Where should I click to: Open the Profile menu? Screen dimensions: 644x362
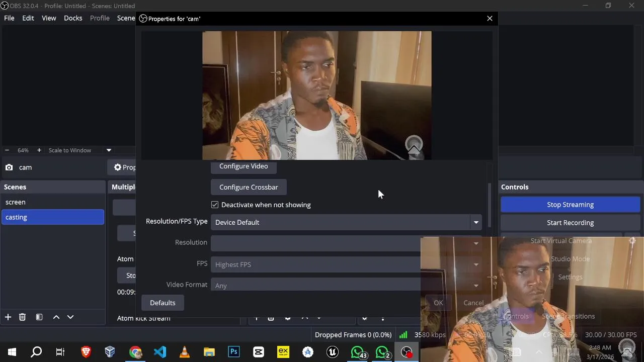[100, 18]
